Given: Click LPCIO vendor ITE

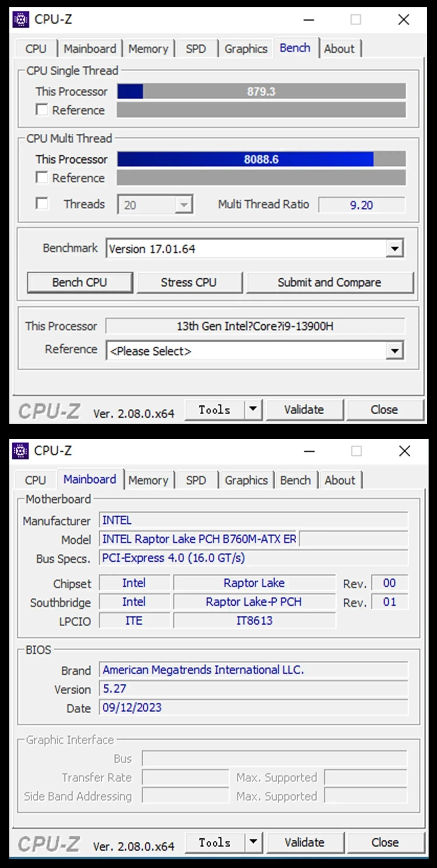Looking at the screenshot, I should 134,621.
